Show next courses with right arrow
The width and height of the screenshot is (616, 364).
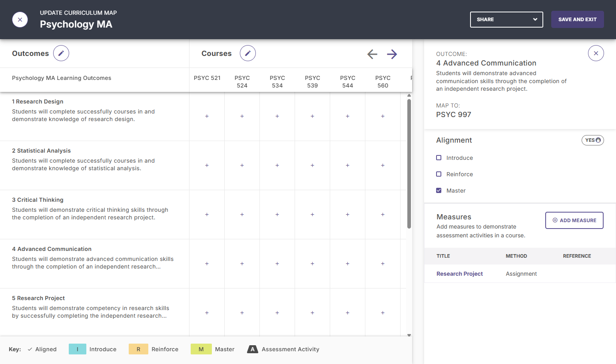tap(392, 54)
